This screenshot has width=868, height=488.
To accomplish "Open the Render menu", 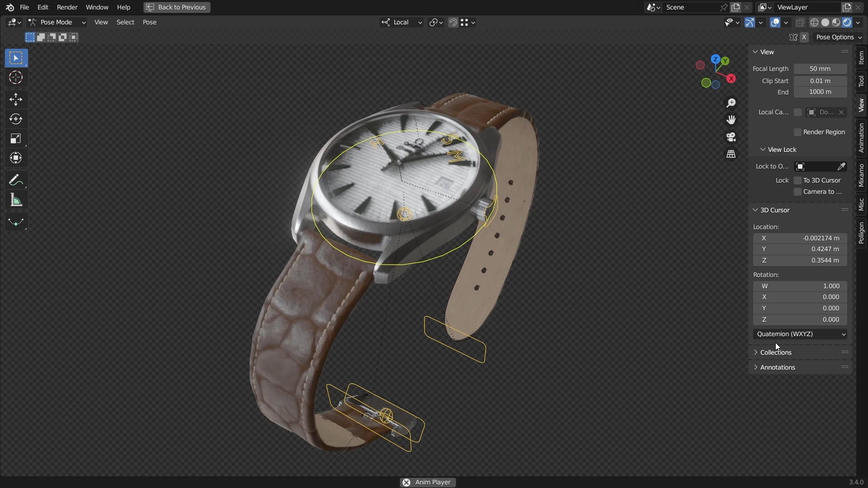I will coord(67,7).
